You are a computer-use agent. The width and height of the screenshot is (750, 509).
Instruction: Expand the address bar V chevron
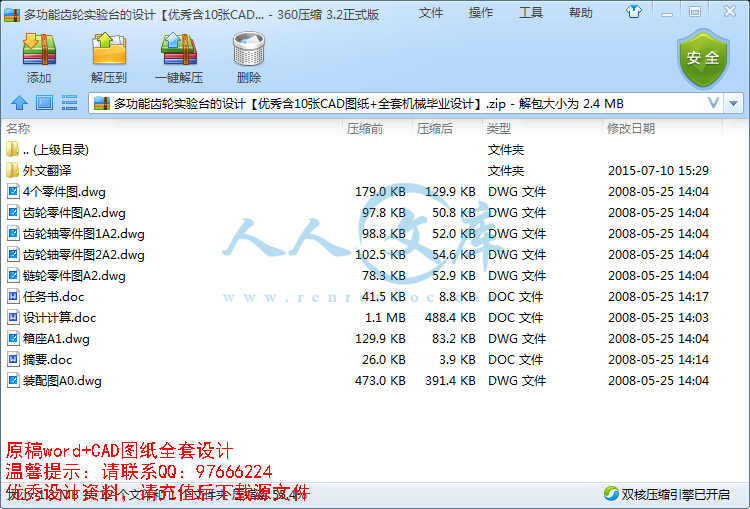coord(713,103)
